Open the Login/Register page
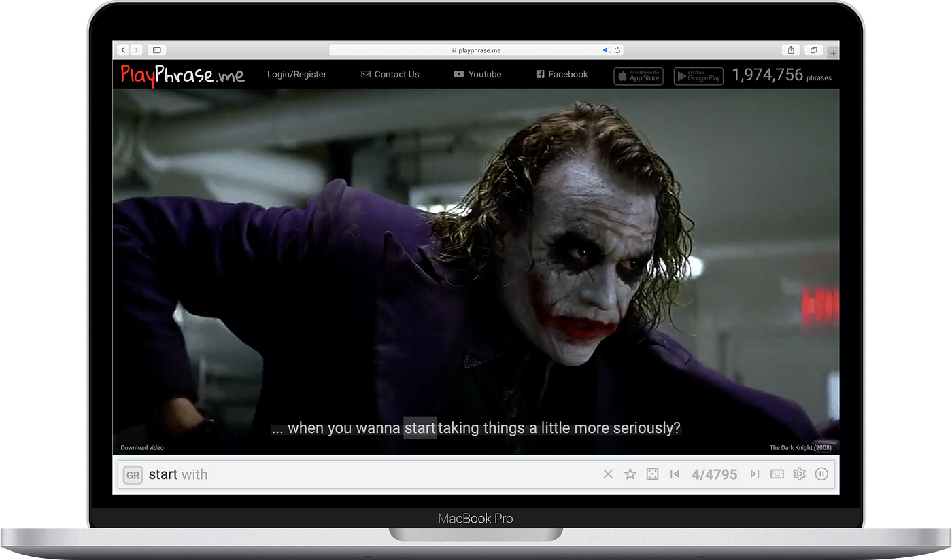The width and height of the screenshot is (952, 560). coord(296,75)
